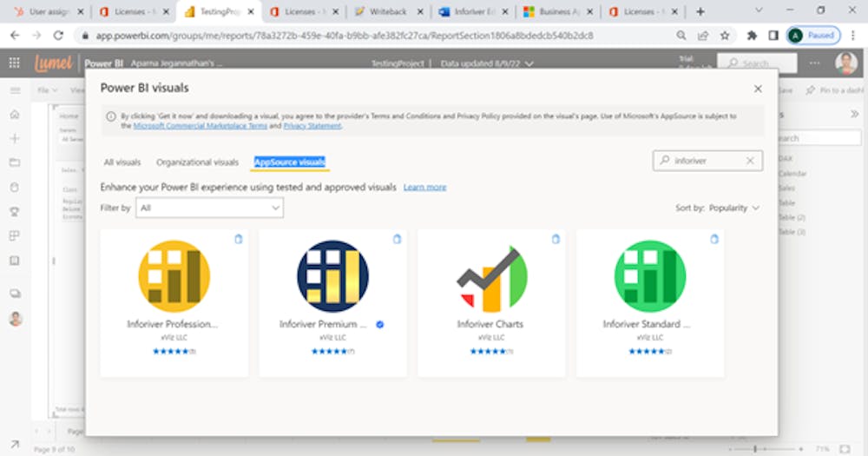Clear the inforiver search text
This screenshot has height=456, width=868.
tap(750, 161)
